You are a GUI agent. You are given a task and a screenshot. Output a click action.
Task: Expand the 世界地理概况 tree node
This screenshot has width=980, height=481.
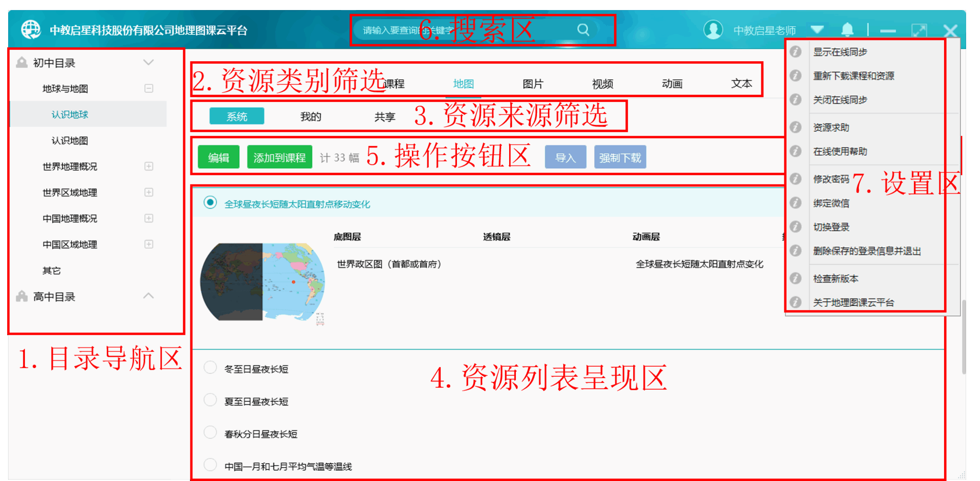[x=149, y=166]
